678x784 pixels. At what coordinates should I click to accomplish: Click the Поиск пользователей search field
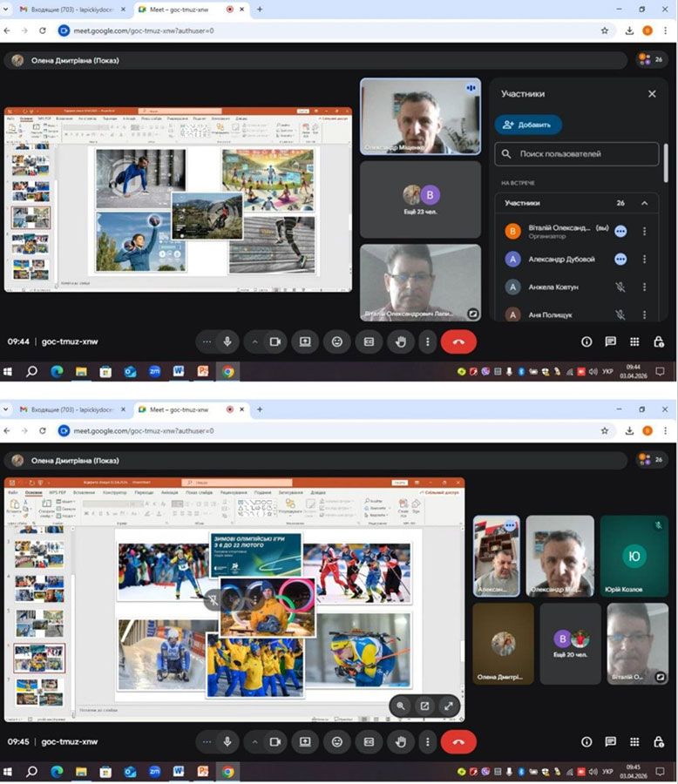click(x=577, y=153)
